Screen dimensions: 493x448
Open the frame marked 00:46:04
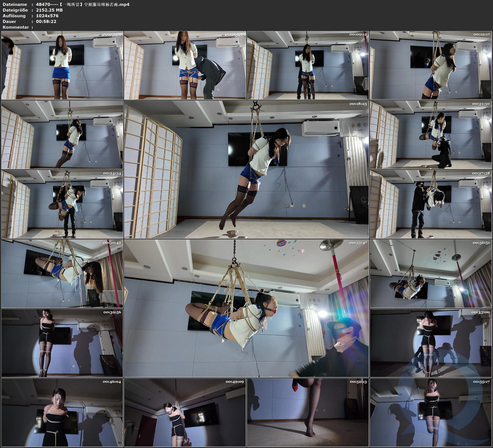click(62, 412)
